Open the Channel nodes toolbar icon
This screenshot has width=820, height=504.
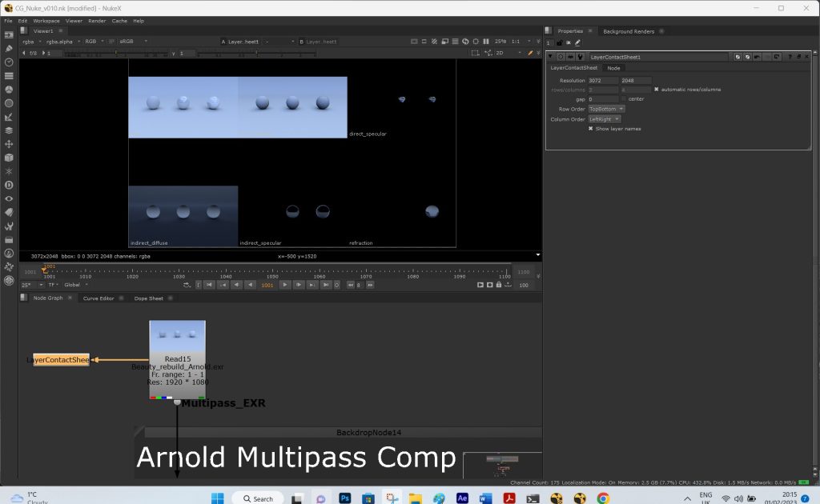9,76
